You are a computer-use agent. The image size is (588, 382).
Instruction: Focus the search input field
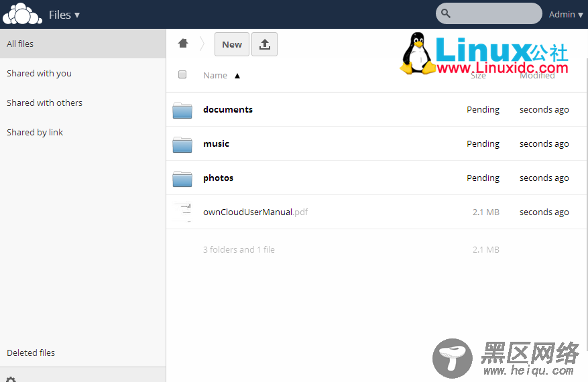click(489, 13)
